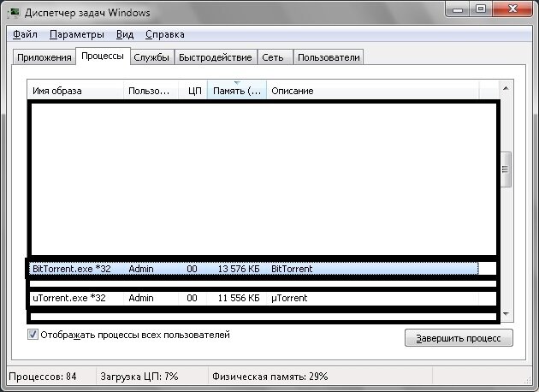
Task: Click the 11 556 КБ memory value
Action: coord(239,298)
